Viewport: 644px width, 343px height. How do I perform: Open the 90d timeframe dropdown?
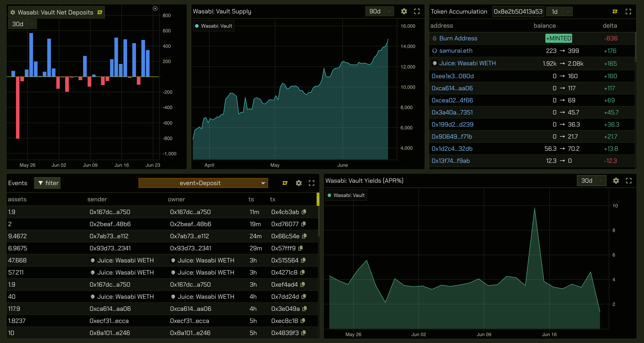379,11
